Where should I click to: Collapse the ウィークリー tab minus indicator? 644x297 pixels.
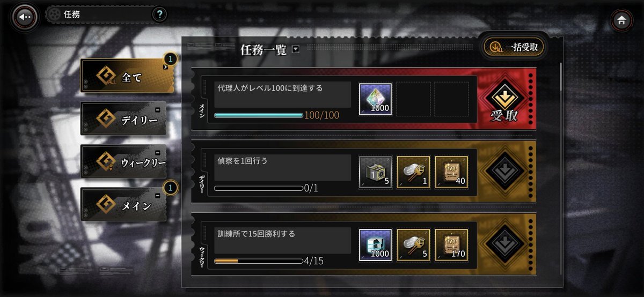click(x=157, y=153)
